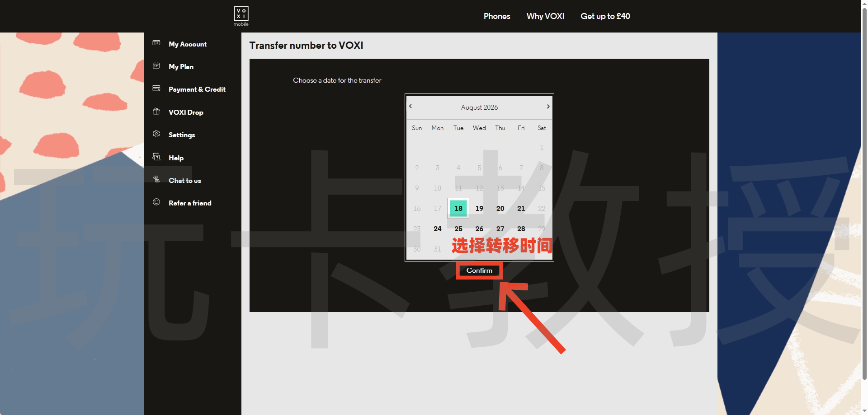Select August 25 as transfer date

[458, 228]
